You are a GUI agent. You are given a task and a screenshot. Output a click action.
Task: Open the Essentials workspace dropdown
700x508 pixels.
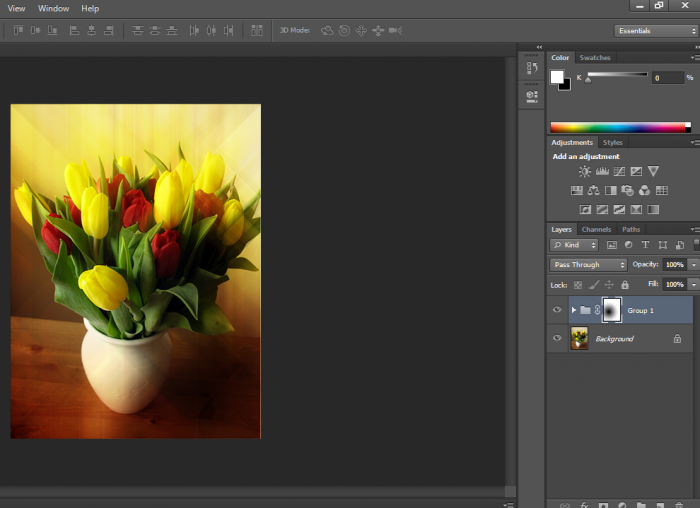pos(655,31)
